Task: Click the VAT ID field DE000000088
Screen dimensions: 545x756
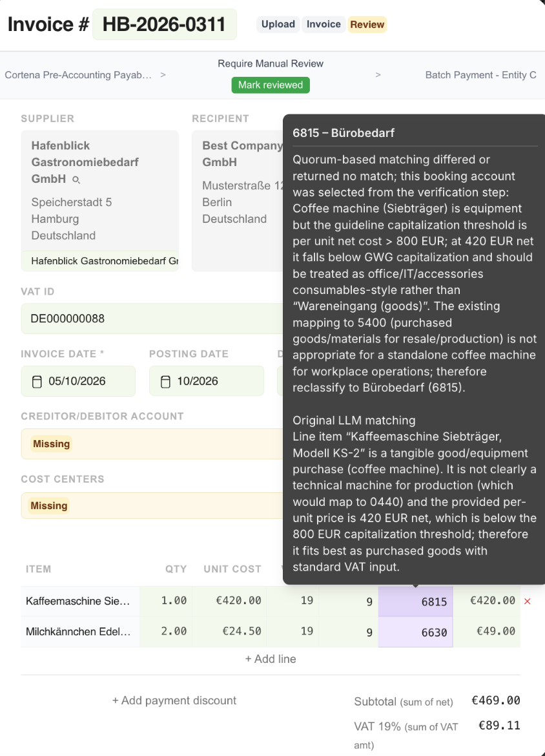Action: click(152, 319)
